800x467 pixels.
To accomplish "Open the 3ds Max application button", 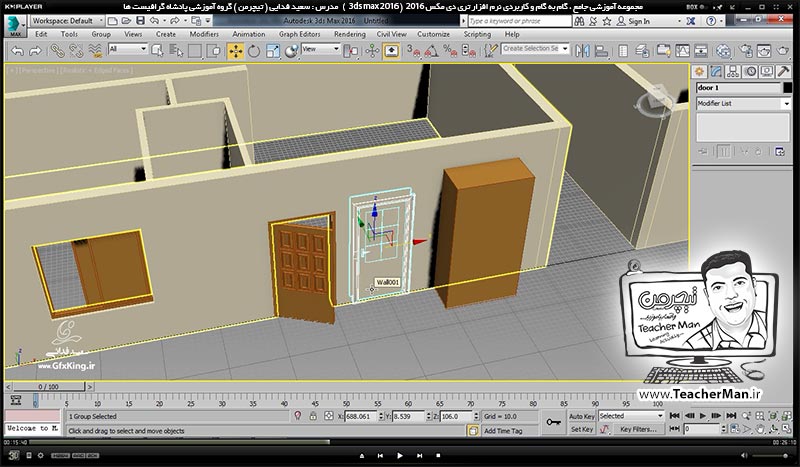I will [x=15, y=26].
